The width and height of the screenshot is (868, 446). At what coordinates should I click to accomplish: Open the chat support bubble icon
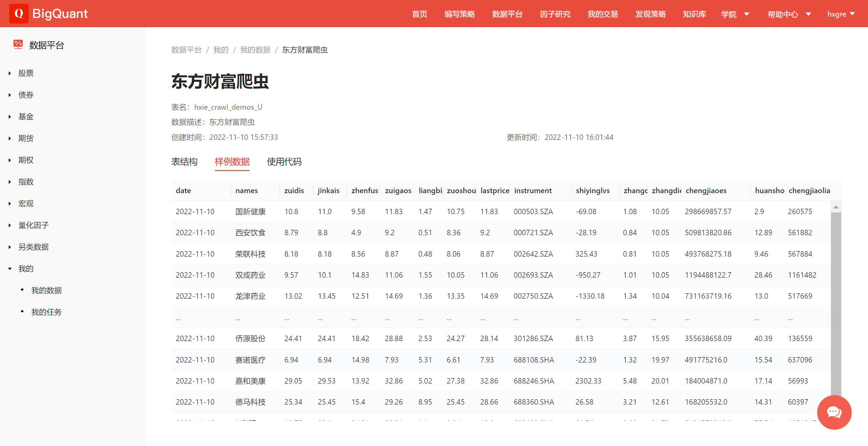click(x=834, y=412)
